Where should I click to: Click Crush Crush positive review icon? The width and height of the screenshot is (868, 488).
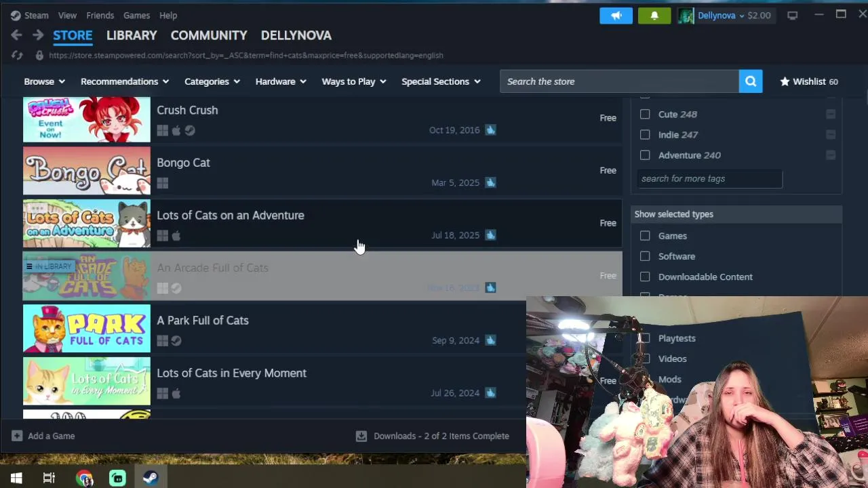point(490,130)
